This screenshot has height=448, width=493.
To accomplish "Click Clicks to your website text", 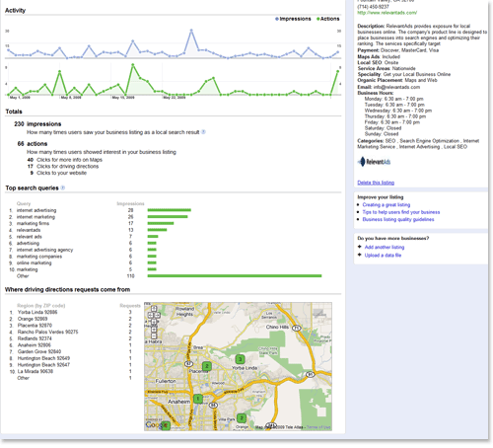I will click(61, 173).
